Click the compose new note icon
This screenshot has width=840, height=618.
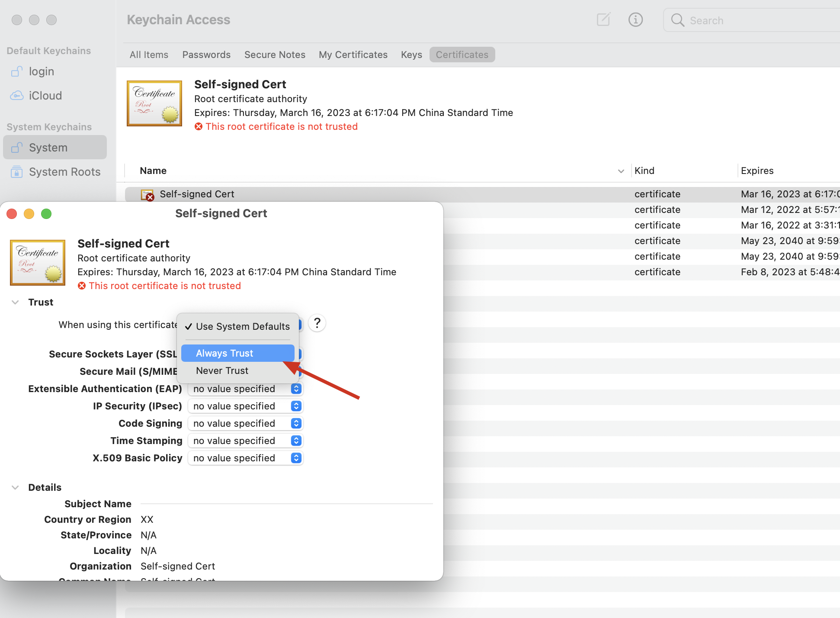pos(603,19)
